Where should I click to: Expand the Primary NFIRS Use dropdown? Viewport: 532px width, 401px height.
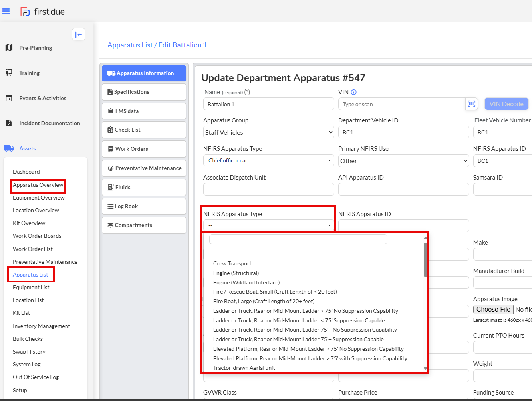403,161
